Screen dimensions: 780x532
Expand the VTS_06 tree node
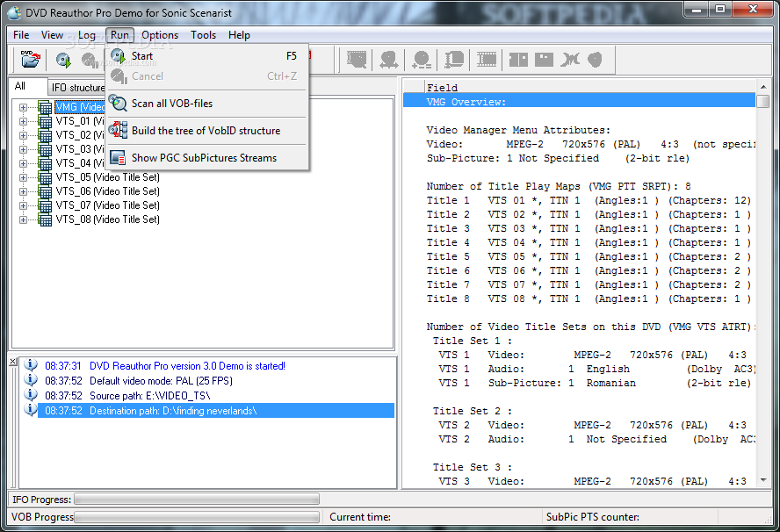[x=23, y=191]
